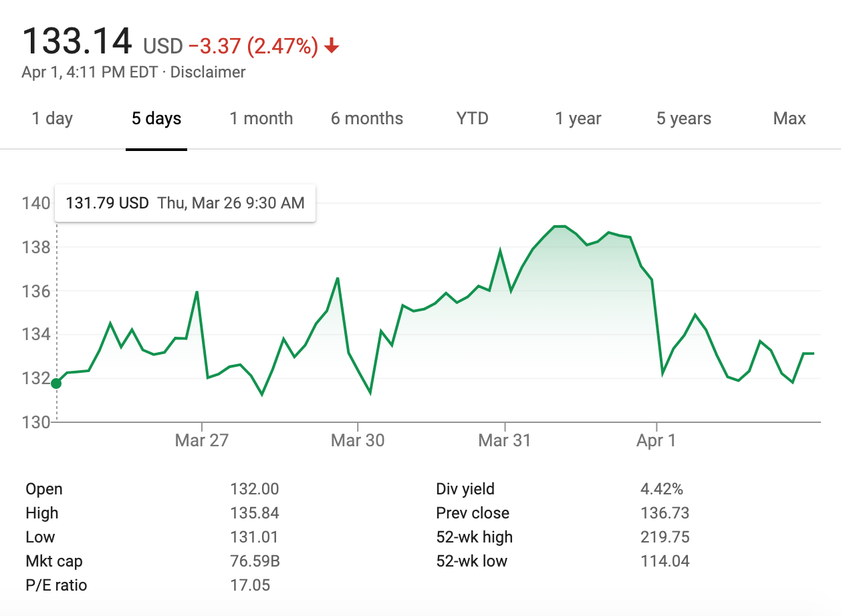Click the Mar 30 axis label

point(358,440)
